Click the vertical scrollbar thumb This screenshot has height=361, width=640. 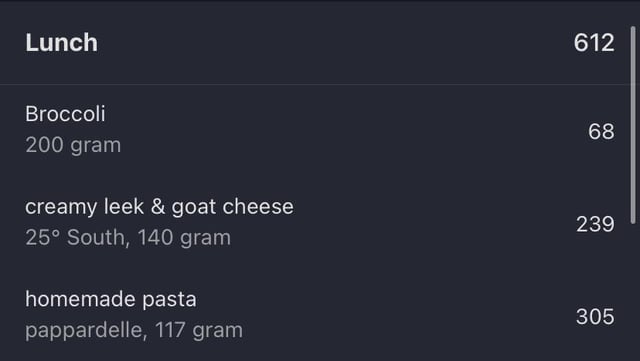point(633,125)
